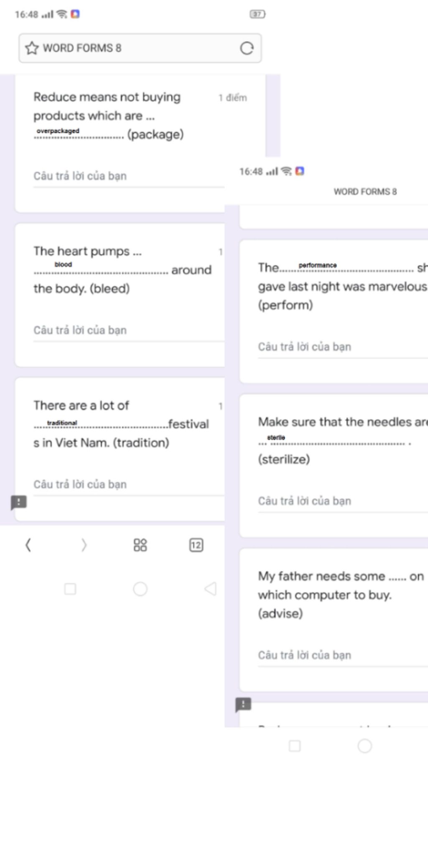This screenshot has height=868, width=428.
Task: Go forward with the right chevron
Action: 84,545
